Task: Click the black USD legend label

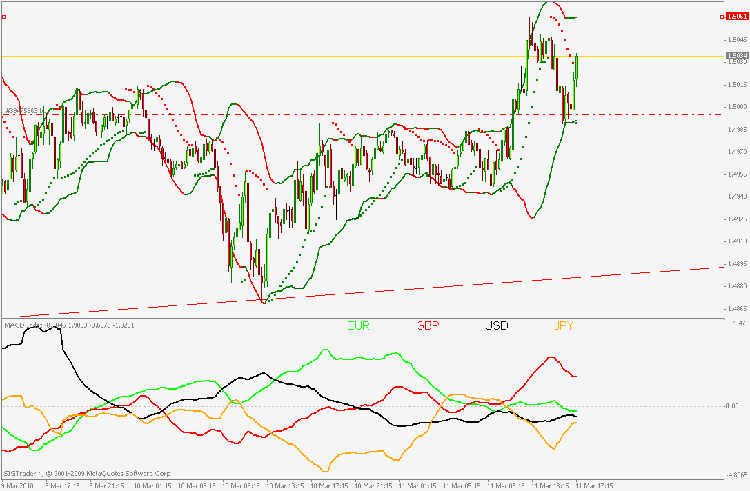Action: pyautogui.click(x=497, y=326)
